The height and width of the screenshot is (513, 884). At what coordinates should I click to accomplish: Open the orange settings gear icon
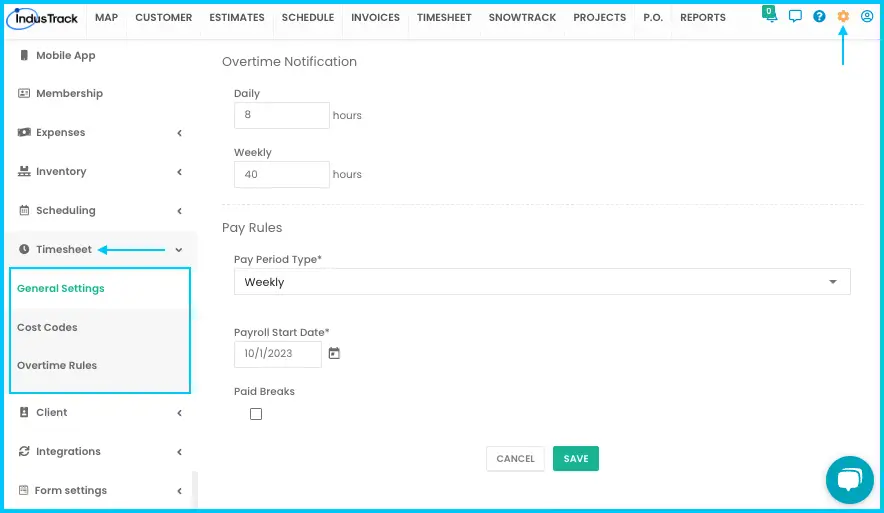(x=843, y=16)
